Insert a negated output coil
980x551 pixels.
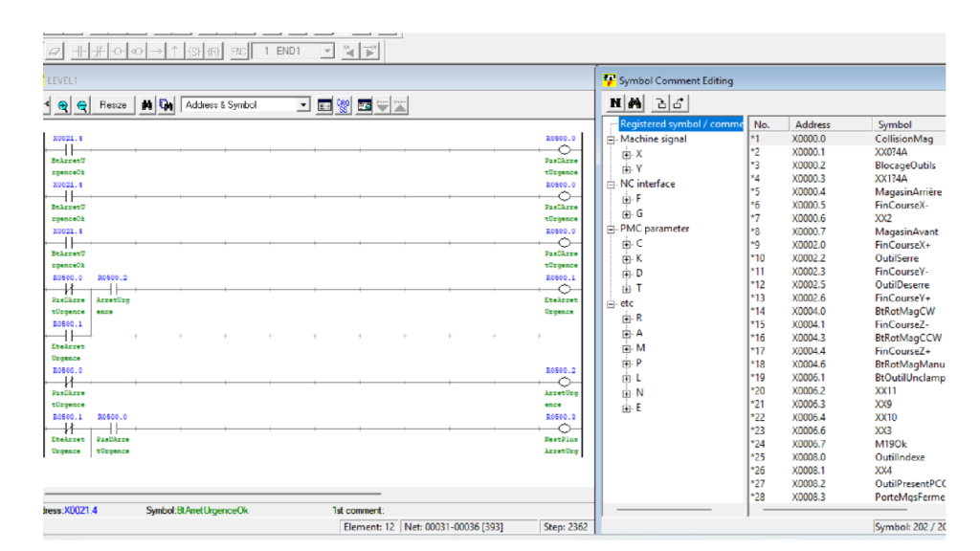click(137, 52)
